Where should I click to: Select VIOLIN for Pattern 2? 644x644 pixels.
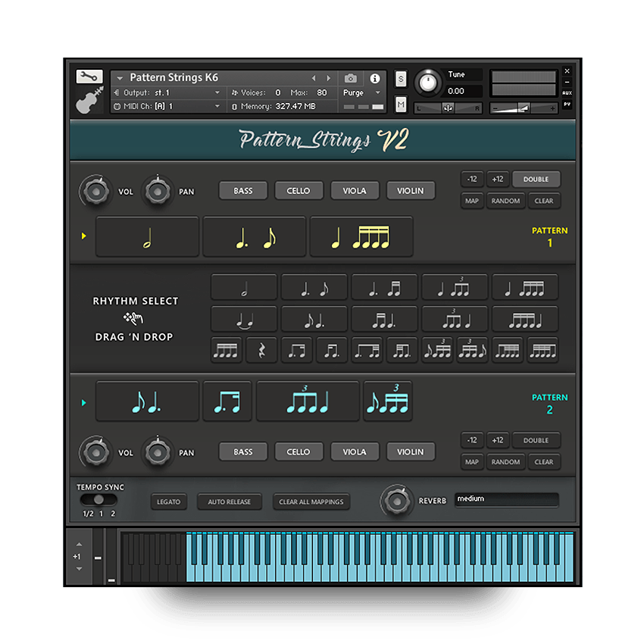click(x=411, y=452)
